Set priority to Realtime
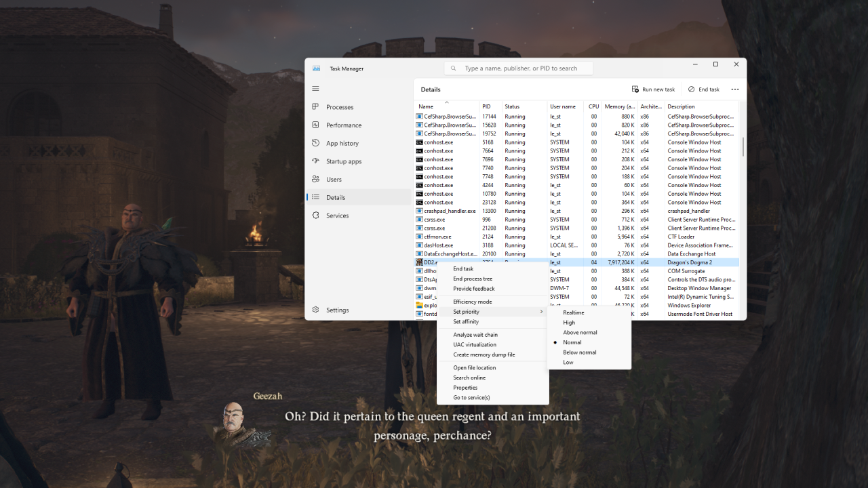This screenshot has height=488, width=868. pos(573,312)
